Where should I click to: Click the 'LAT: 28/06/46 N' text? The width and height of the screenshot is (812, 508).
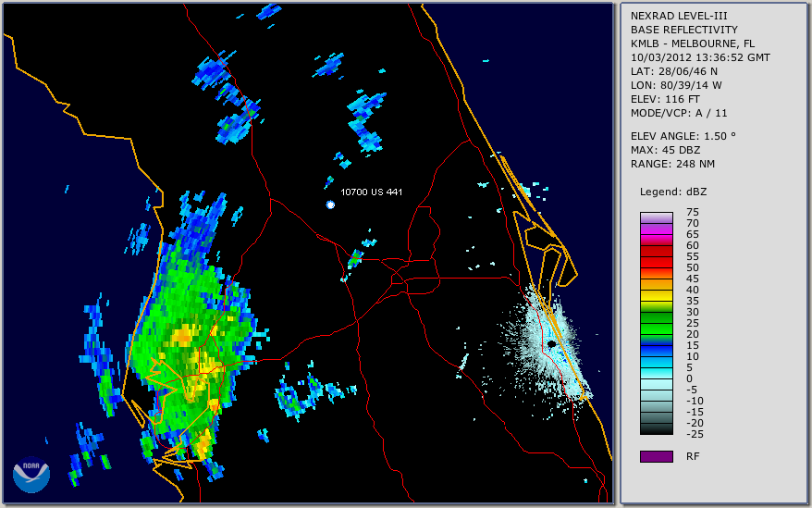673,71
